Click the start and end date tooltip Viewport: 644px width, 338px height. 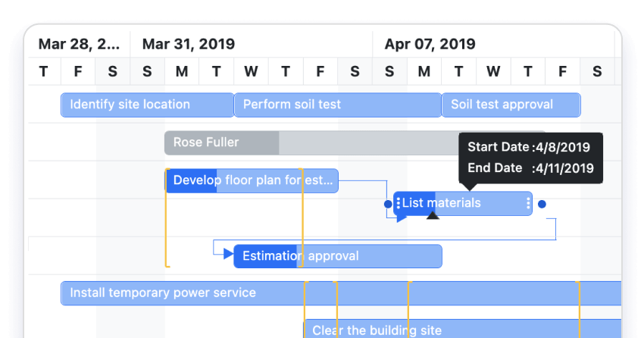coord(530,158)
